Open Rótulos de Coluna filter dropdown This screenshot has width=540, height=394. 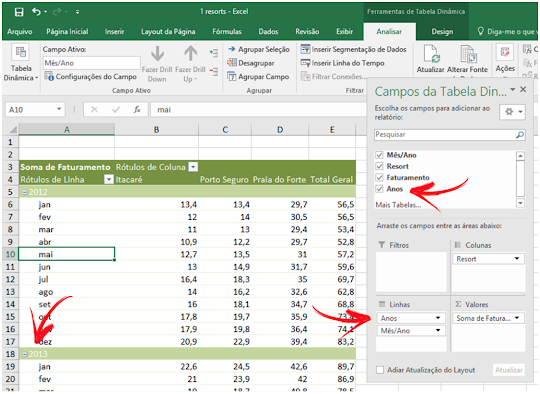tap(194, 167)
